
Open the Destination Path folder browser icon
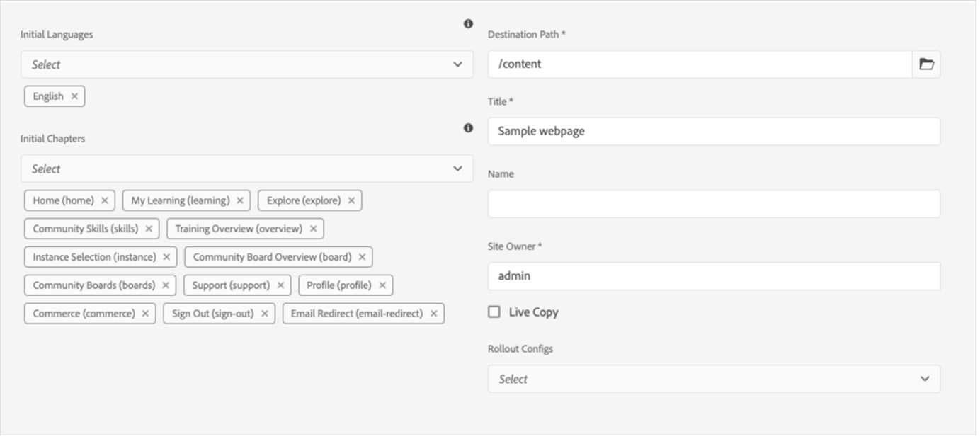click(926, 64)
